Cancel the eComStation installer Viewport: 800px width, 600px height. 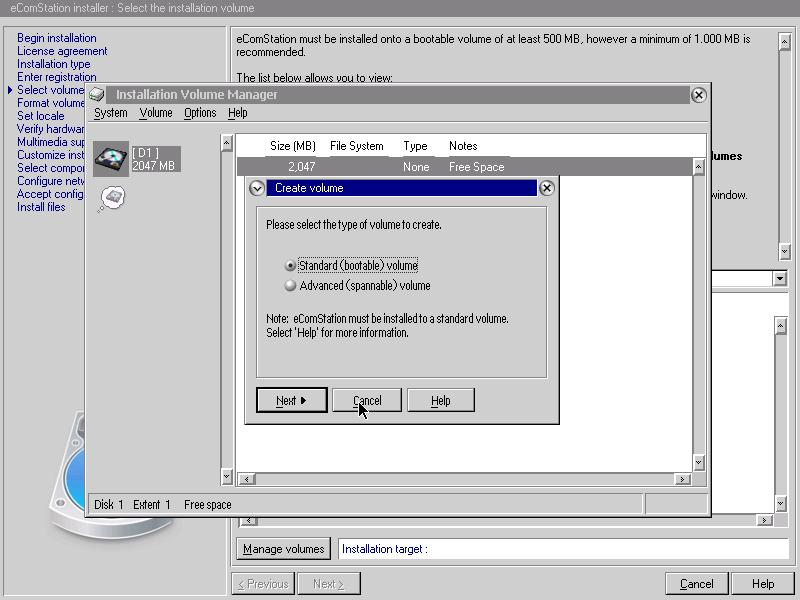coord(697,584)
